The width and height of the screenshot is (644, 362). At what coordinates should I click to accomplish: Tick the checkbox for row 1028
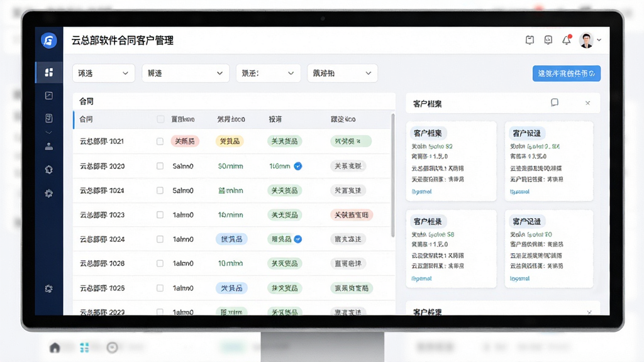tap(160, 263)
